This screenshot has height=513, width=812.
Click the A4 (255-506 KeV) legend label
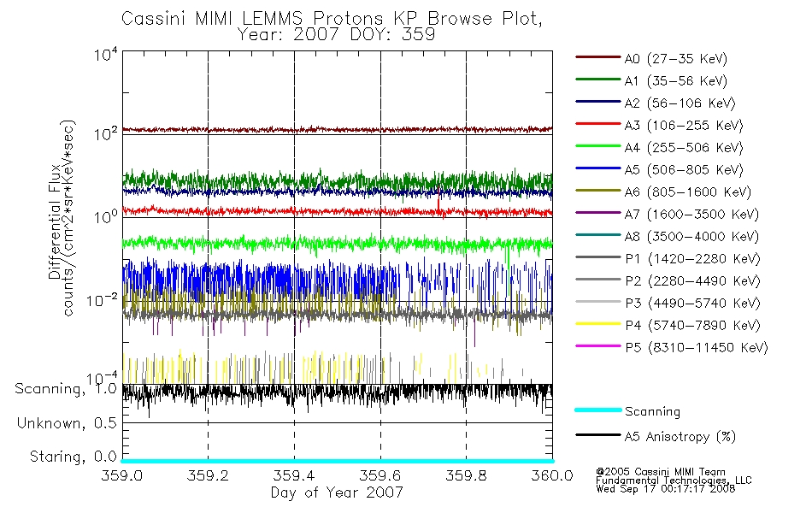click(684, 148)
